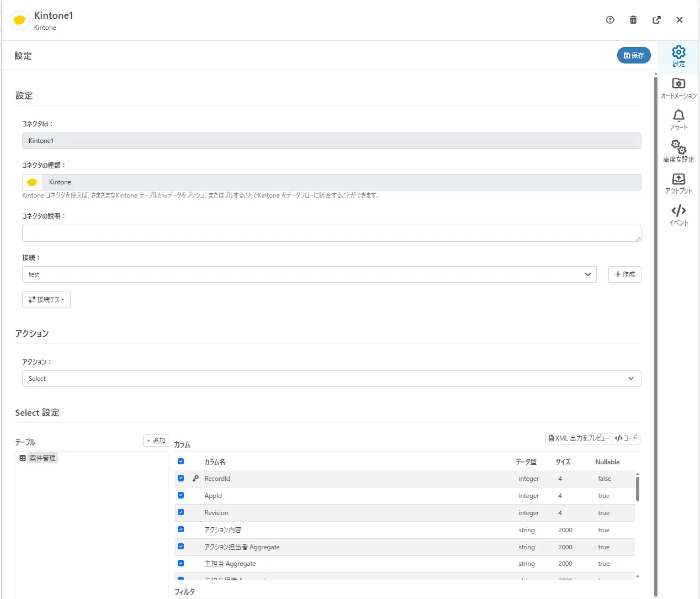Uncheck the RecordId column checkbox
This screenshot has width=700, height=599.
181,478
